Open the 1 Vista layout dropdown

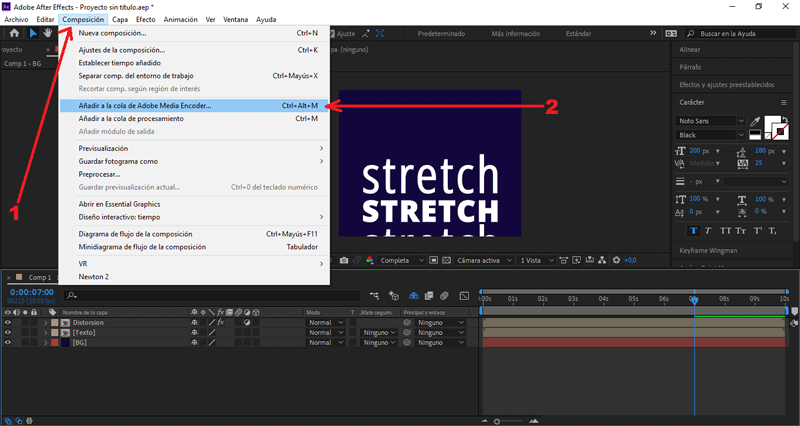(536, 260)
